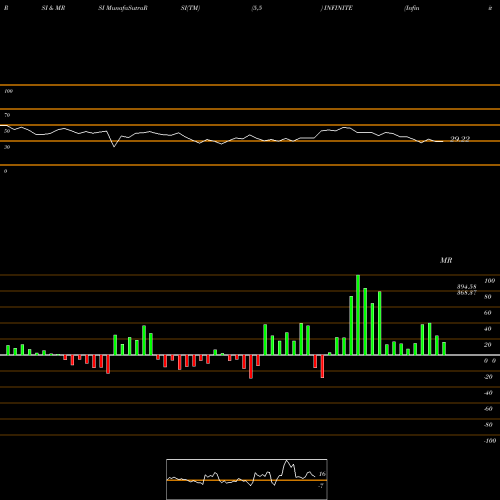Click the value 394.58 in MR chart
The height and width of the screenshot is (500, 500).
[467, 287]
